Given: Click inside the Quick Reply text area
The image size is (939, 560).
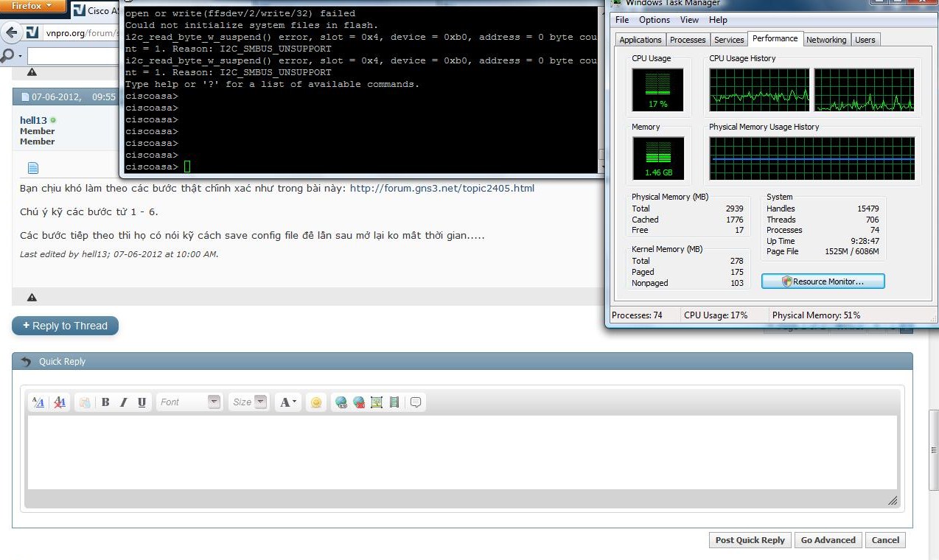Looking at the screenshot, I should coord(462,452).
